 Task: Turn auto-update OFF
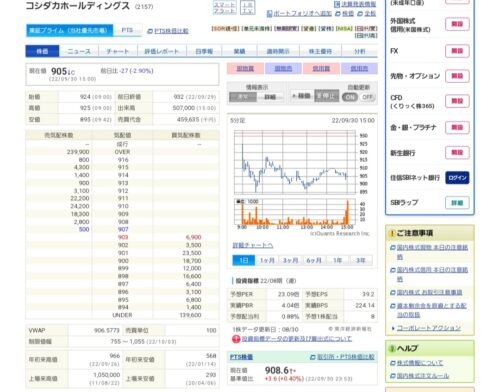click(x=367, y=97)
